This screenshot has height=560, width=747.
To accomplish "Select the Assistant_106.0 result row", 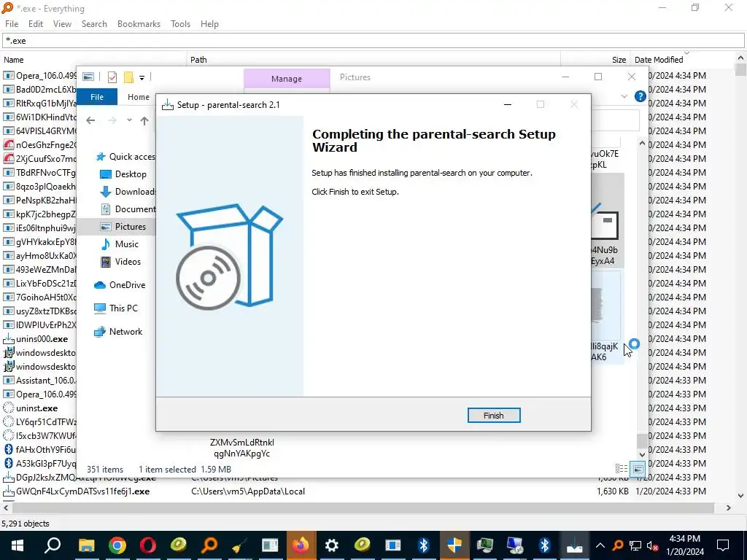I will pos(40,381).
